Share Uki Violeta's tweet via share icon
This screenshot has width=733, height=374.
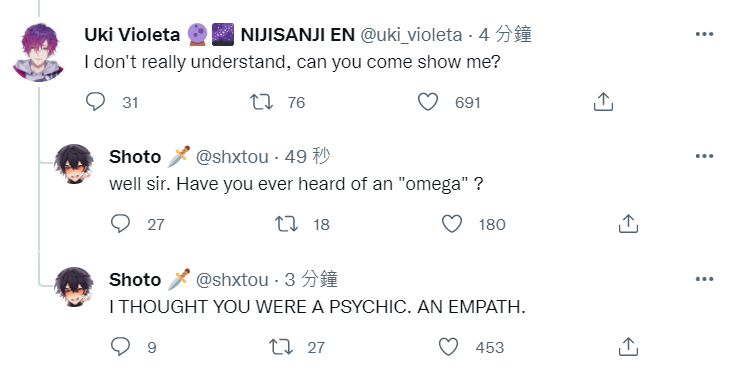click(603, 102)
